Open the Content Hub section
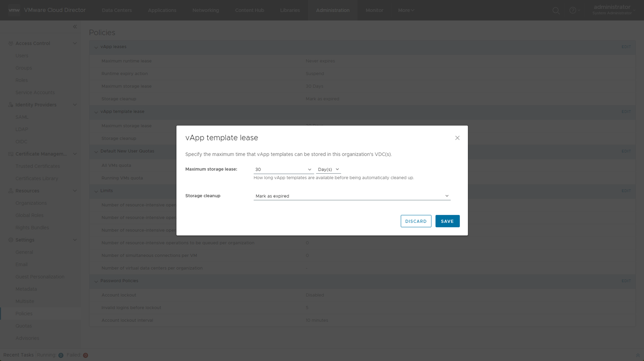Image resolution: width=644 pixels, height=361 pixels. pos(249,10)
